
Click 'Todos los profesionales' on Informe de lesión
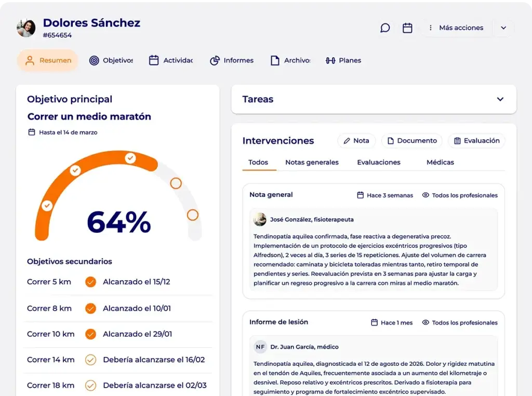(464, 322)
